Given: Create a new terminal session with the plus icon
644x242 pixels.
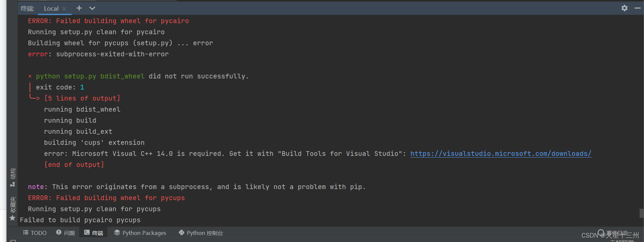Looking at the screenshot, I should [79, 8].
